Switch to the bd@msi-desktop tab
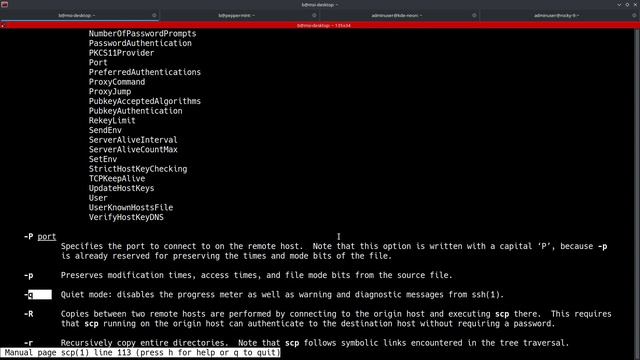Screen dimensions: 640x360 tap(76, 16)
